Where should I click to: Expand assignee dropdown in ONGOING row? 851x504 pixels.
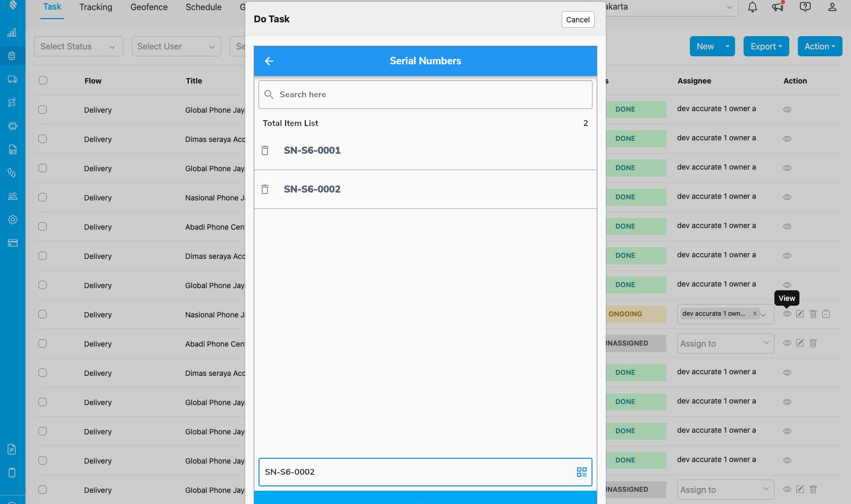point(764,315)
